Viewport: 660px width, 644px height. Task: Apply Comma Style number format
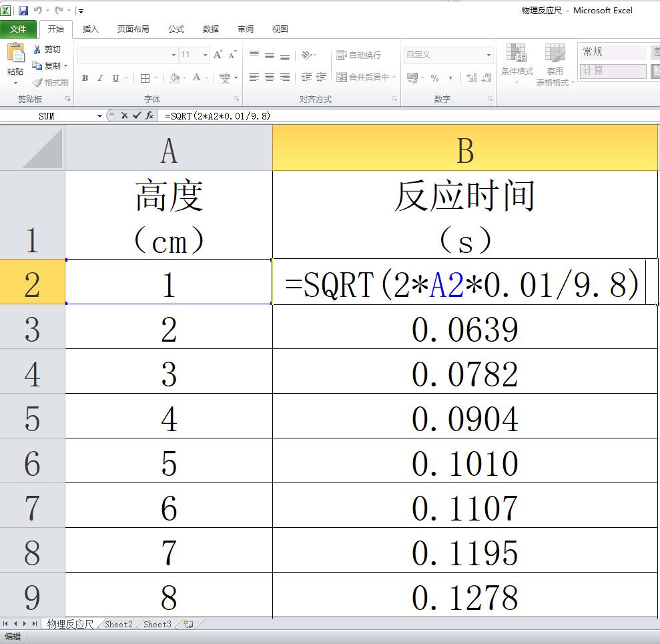pos(450,78)
